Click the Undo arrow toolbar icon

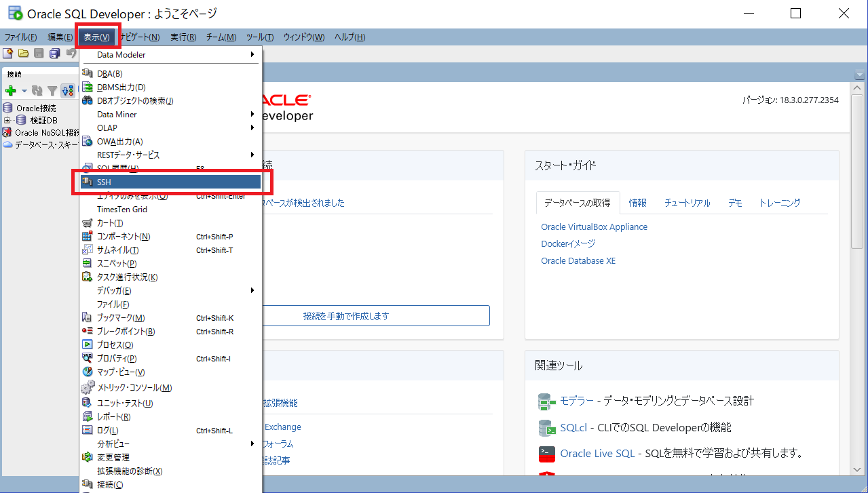point(71,54)
